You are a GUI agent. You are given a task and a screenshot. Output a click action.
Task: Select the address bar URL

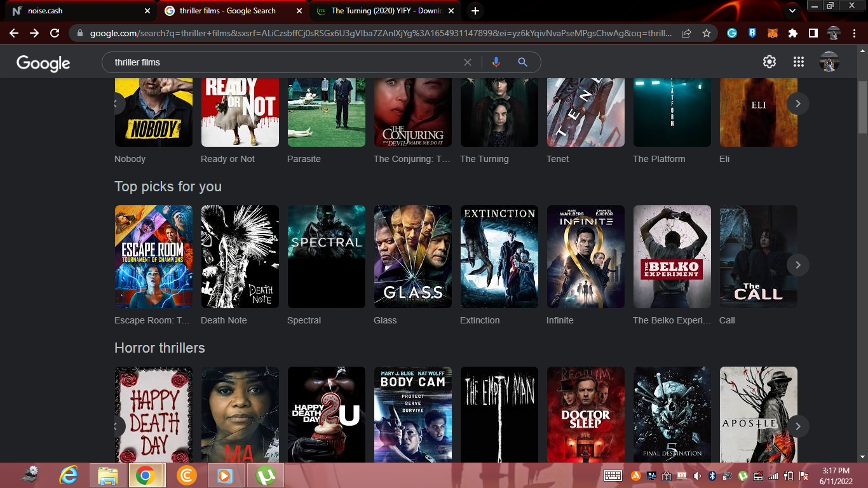(x=381, y=33)
